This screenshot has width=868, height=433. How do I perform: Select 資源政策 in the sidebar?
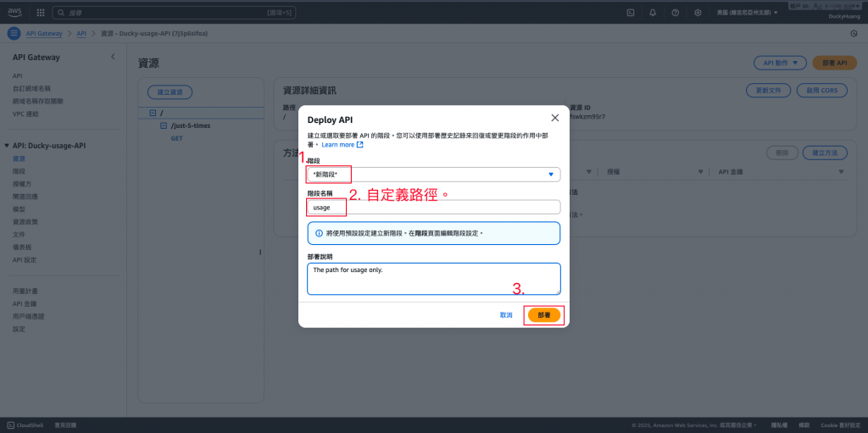(25, 221)
